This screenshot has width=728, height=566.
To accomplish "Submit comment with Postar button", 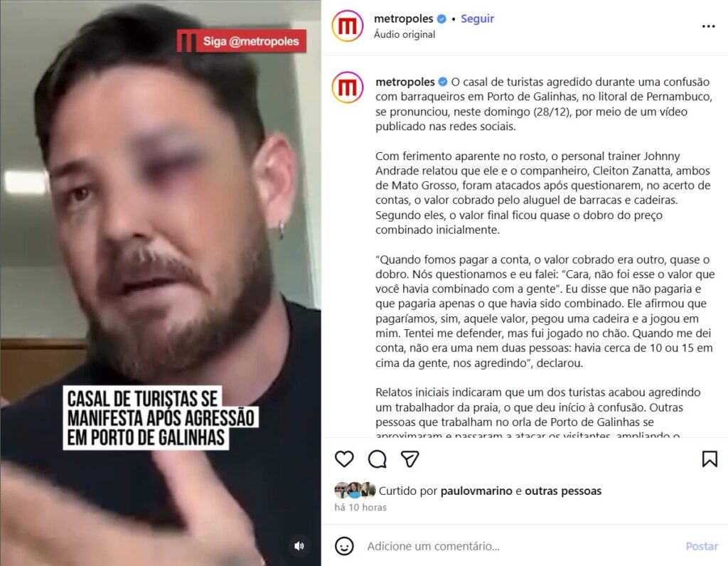I will click(702, 546).
